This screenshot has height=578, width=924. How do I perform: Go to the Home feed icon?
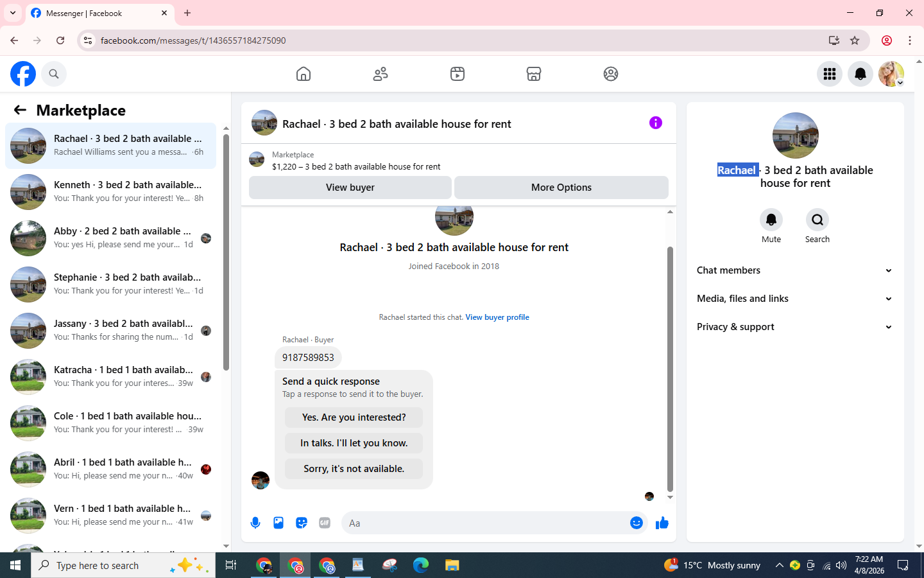pyautogui.click(x=304, y=74)
